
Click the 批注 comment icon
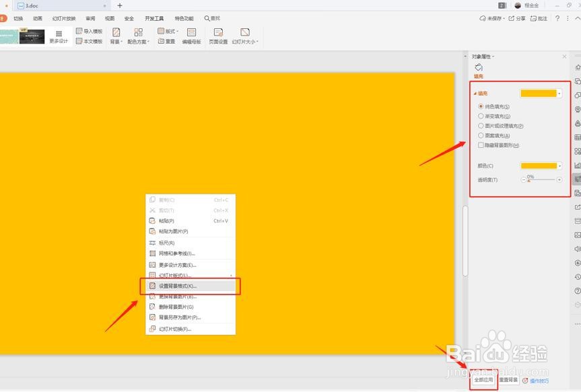[x=533, y=18]
